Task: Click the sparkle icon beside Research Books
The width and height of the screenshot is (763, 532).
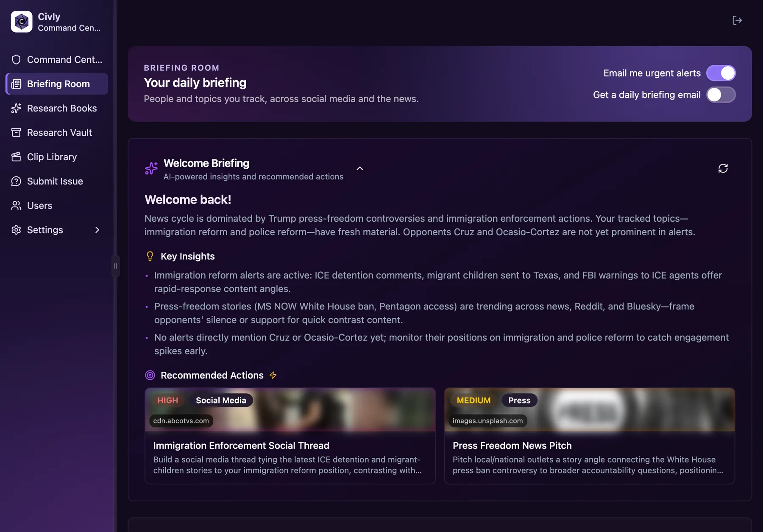Action: point(16,108)
